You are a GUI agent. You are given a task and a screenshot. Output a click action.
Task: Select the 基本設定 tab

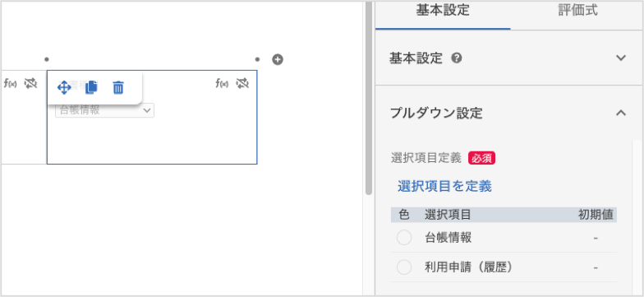pos(443,12)
